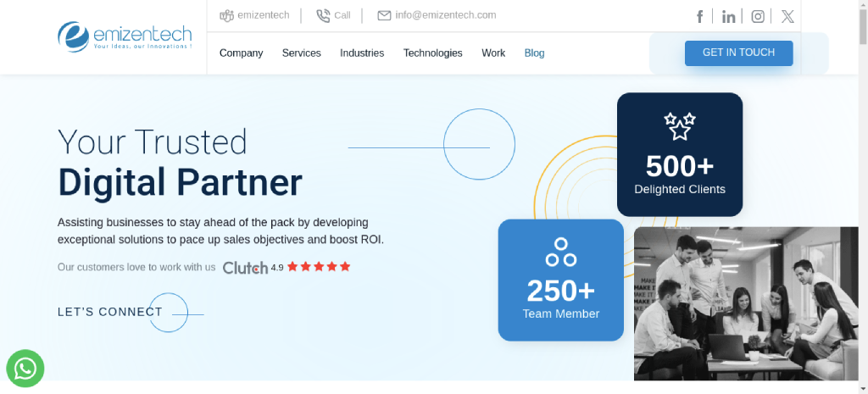Screen dimensions: 868x394
Task: Click the Emizentech logo
Action: tap(125, 36)
